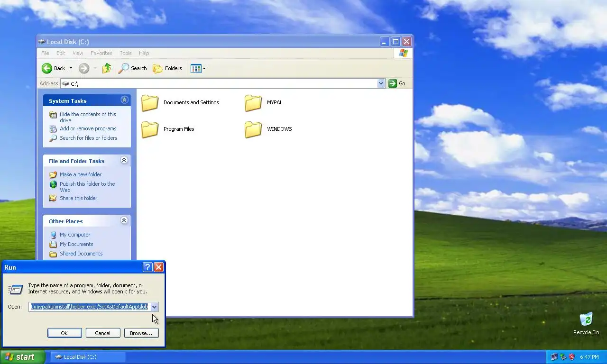Click the grayed Forward arrow button
The width and height of the screenshot is (607, 364).
84,68
